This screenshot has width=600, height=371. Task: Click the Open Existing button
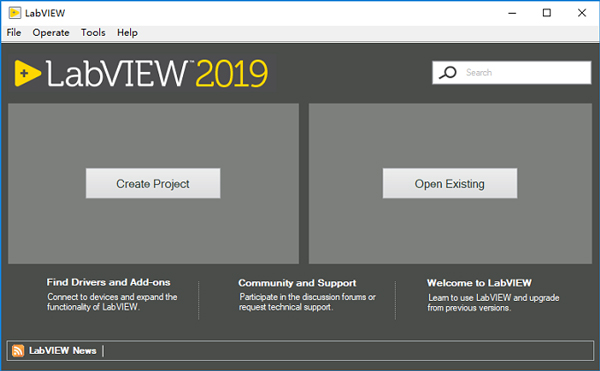[x=450, y=184]
